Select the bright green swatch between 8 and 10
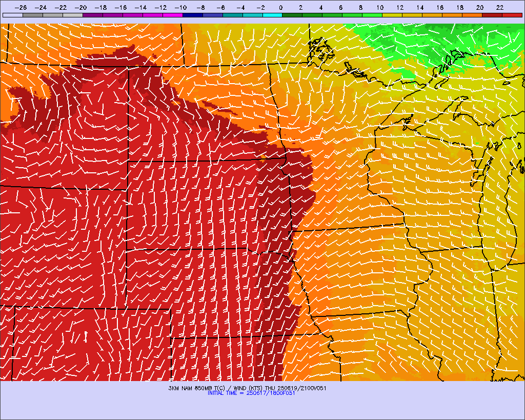 372,15
